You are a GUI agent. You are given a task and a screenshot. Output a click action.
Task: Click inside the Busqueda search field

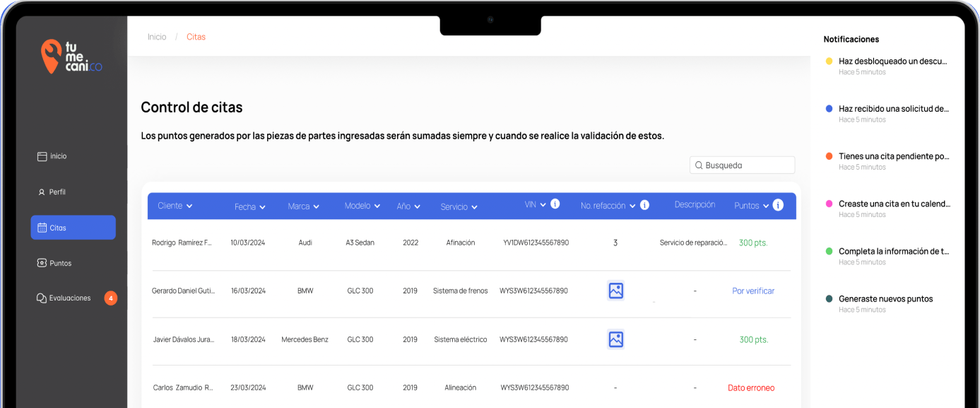[748, 165]
